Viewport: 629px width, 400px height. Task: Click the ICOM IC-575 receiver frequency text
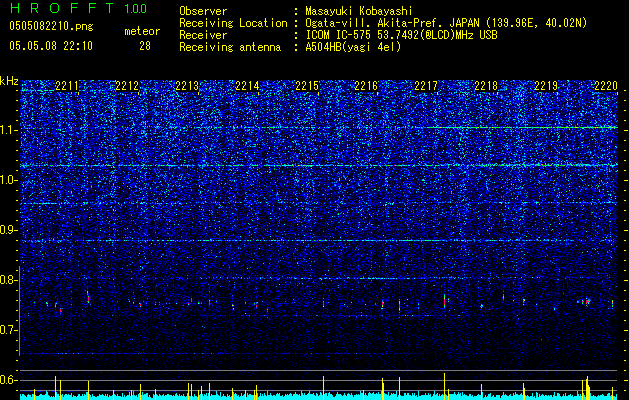(401, 35)
